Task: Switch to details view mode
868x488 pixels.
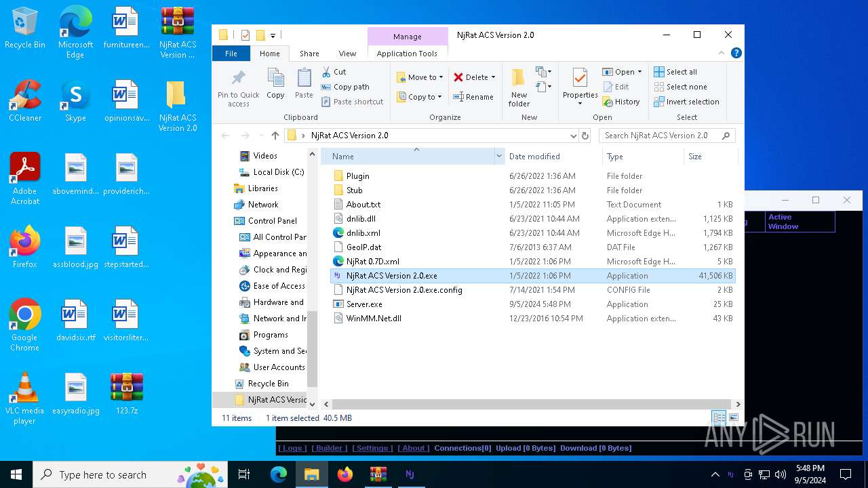Action: point(719,418)
